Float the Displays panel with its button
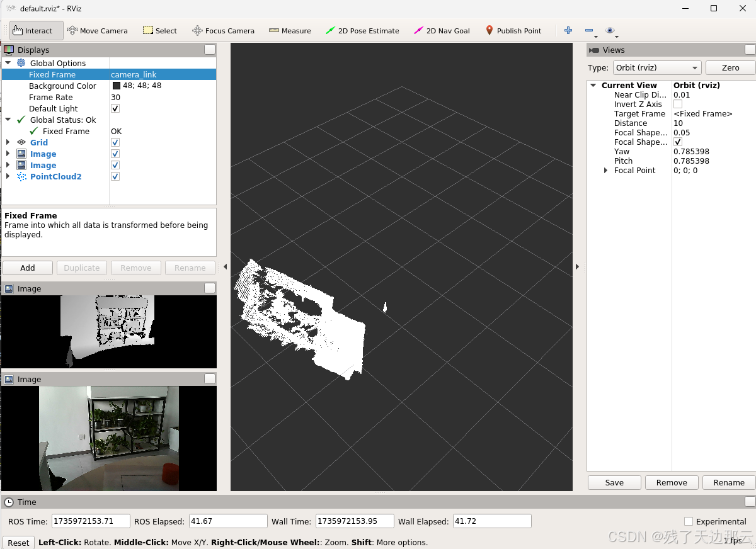Screen dimensions: 756x549 210,50
